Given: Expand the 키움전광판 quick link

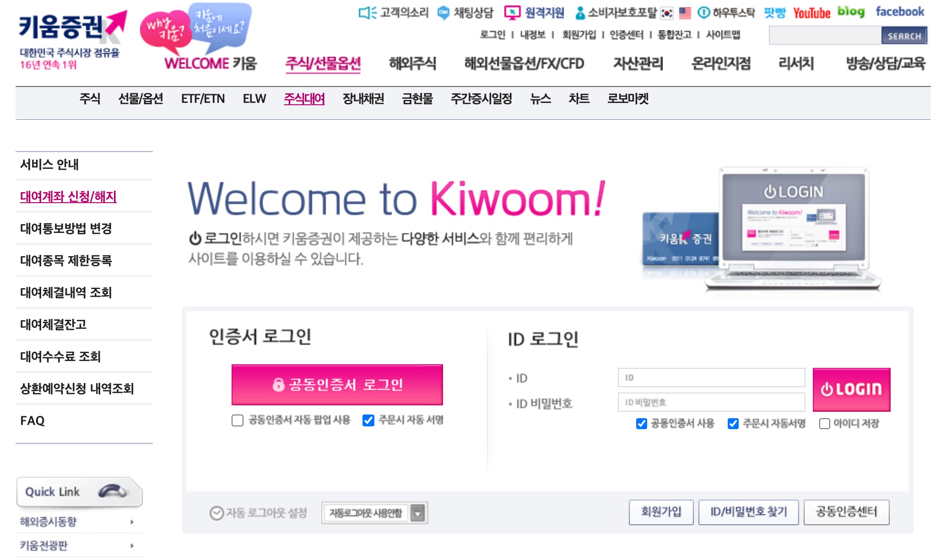Looking at the screenshot, I should pos(78,545).
